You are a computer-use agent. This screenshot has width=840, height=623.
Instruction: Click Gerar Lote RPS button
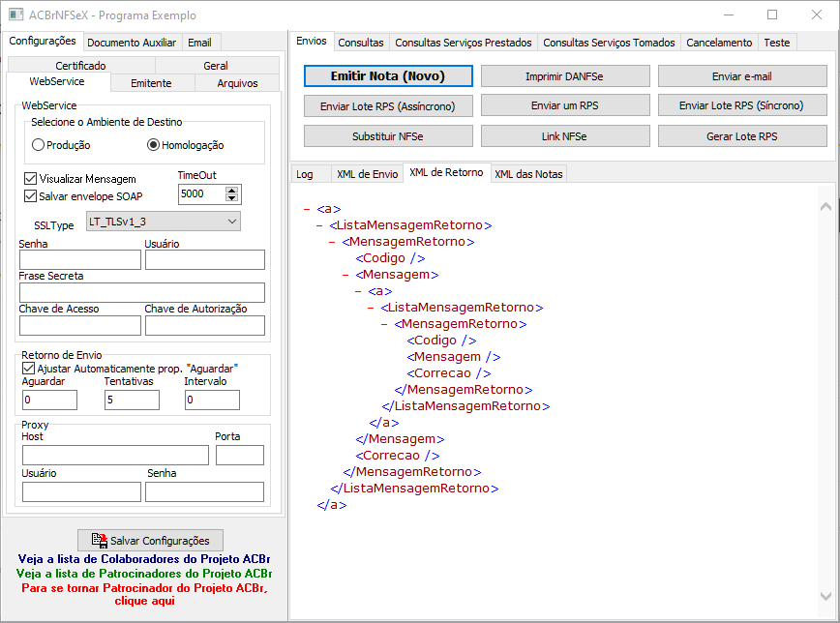coord(742,136)
